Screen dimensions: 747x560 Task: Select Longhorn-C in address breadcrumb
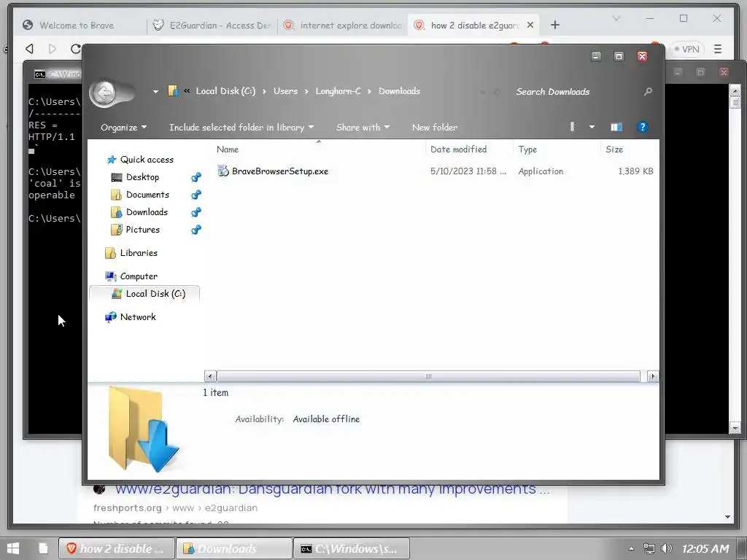point(338,91)
